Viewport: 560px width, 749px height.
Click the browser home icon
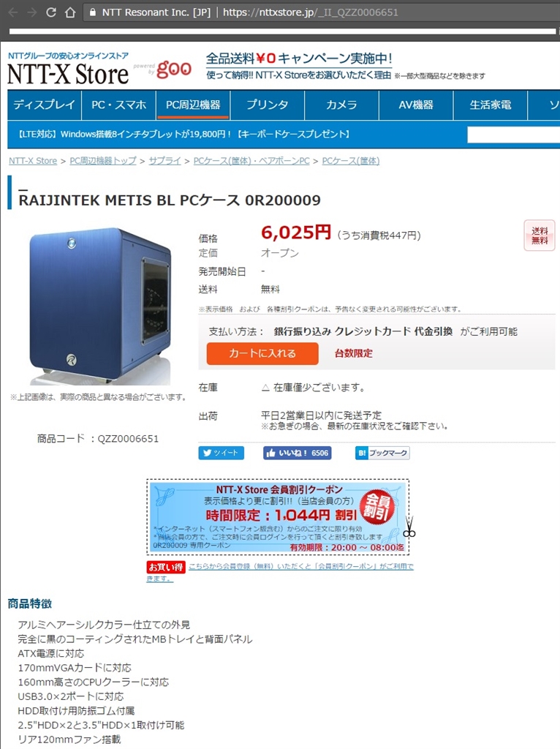click(x=70, y=12)
